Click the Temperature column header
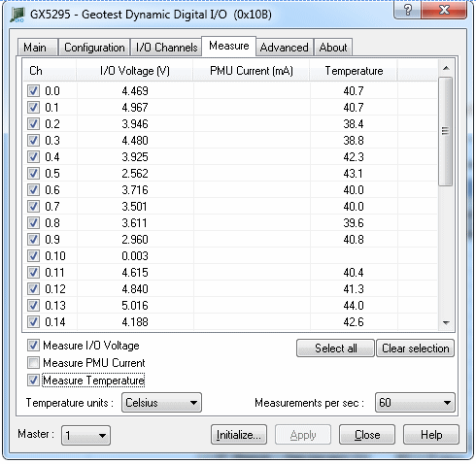 [354, 71]
